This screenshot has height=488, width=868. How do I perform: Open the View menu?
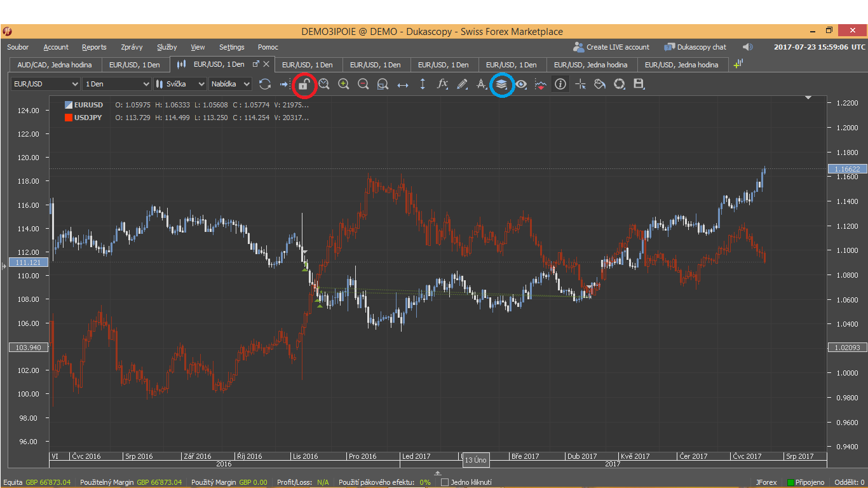pyautogui.click(x=198, y=47)
